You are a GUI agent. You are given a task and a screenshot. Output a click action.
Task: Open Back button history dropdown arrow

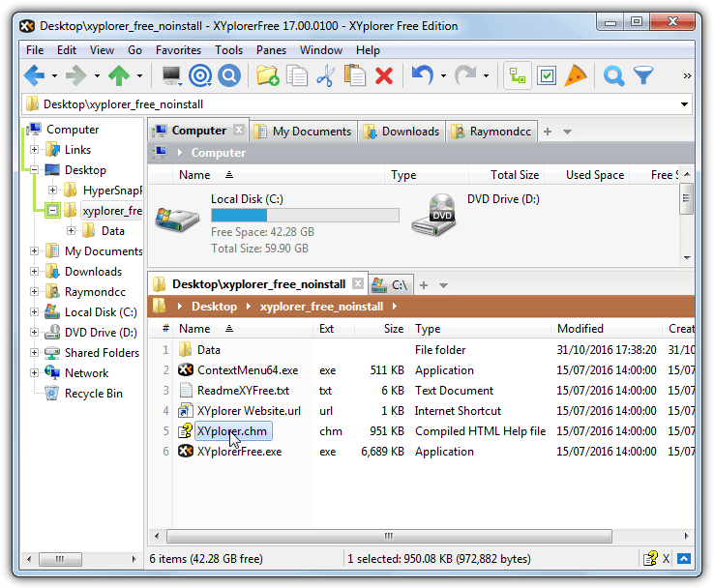(x=54, y=76)
